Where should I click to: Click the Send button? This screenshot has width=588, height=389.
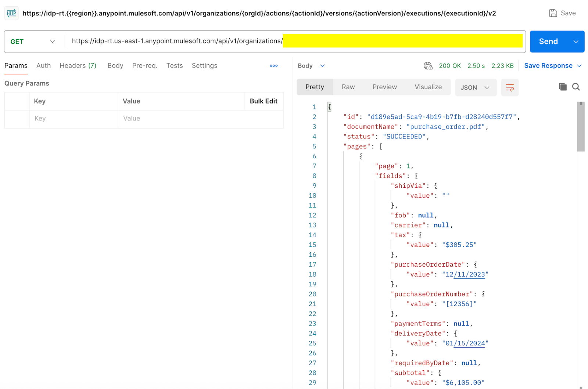tap(548, 42)
